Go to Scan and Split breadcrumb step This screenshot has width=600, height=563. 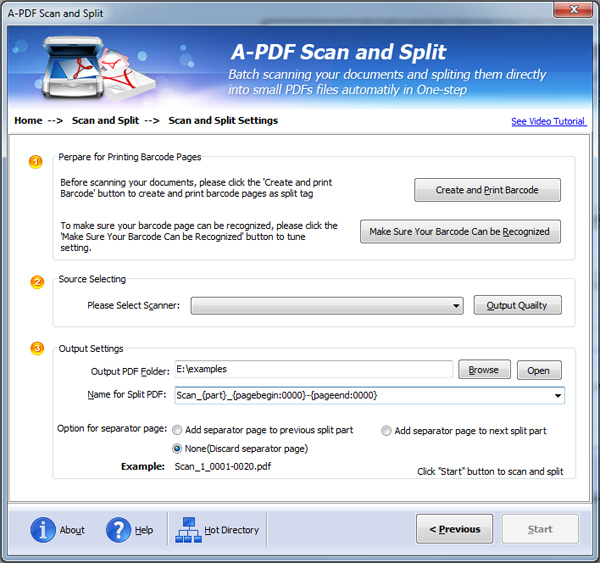[105, 121]
